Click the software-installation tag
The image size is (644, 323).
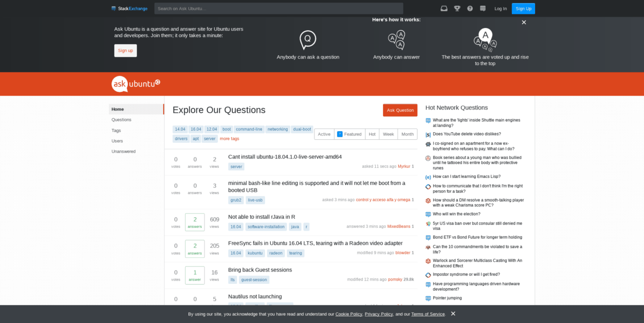[266, 227]
